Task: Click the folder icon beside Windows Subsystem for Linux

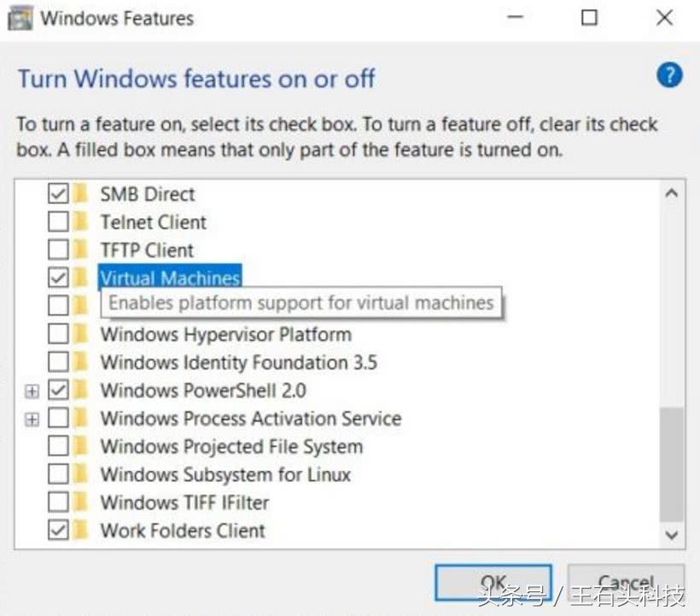Action: (x=80, y=474)
